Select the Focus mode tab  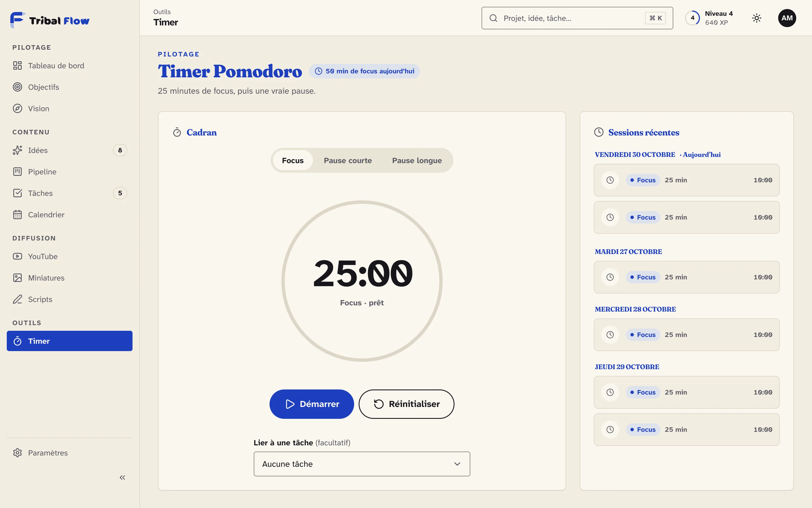click(x=293, y=161)
